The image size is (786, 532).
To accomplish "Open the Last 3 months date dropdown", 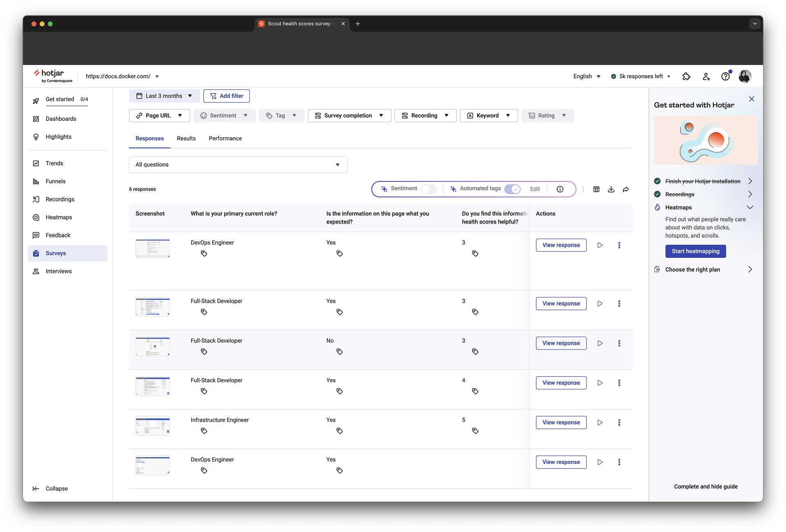I will click(x=164, y=96).
